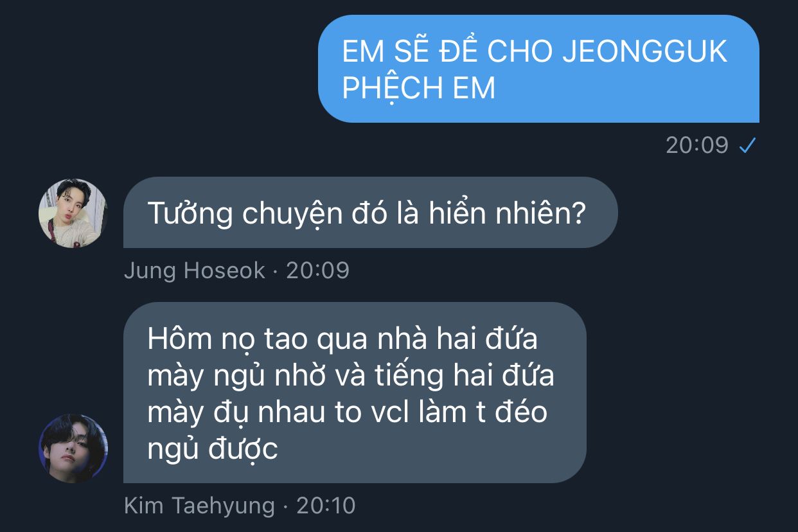Select Kim Taehyung's multi-line message bubble

coord(355,393)
